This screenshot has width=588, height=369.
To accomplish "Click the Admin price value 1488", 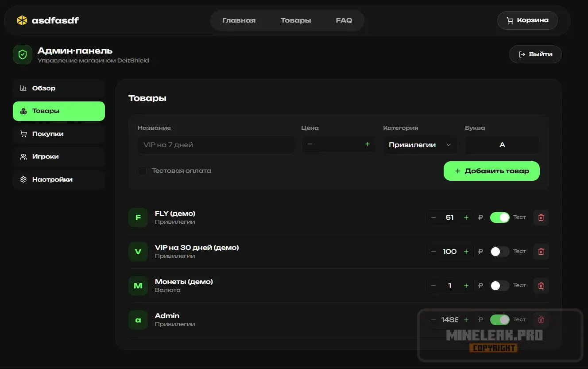I will tap(450, 320).
